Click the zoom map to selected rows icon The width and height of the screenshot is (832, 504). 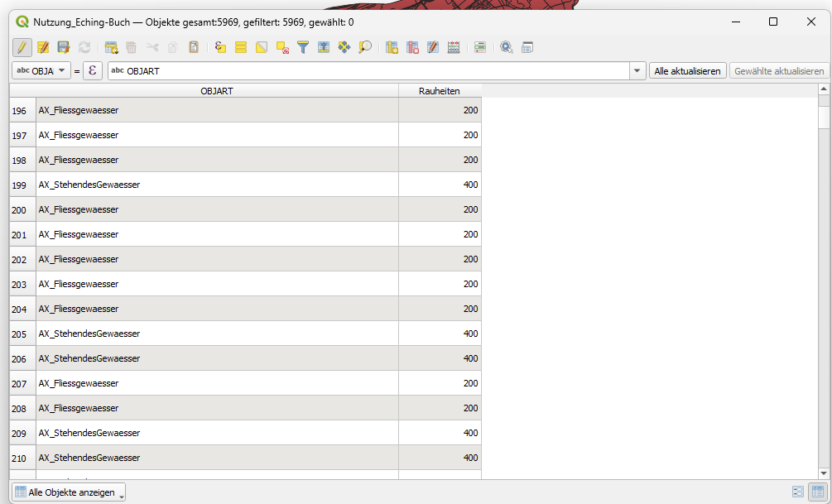(365, 47)
